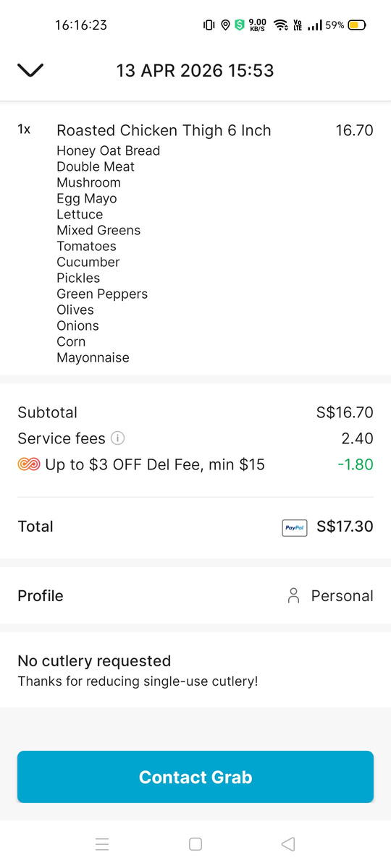Tap the Subtotal S$16.70 row
Screen dimensions: 391x868
click(x=195, y=413)
